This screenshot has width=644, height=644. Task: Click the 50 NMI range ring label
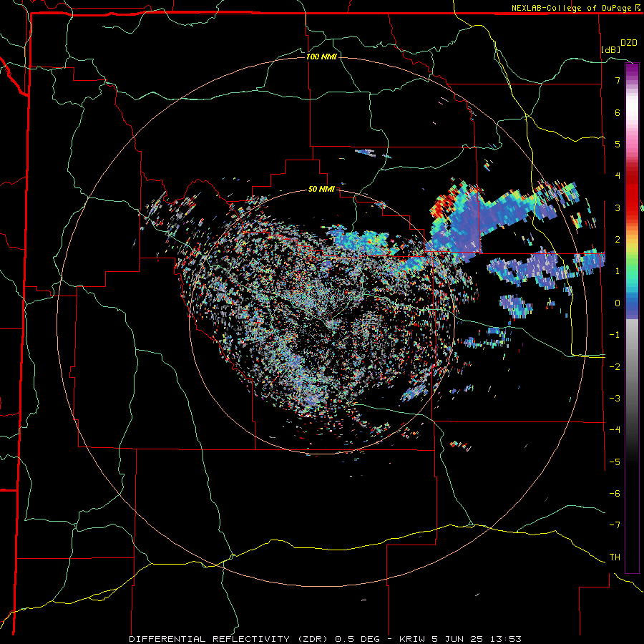click(321, 190)
